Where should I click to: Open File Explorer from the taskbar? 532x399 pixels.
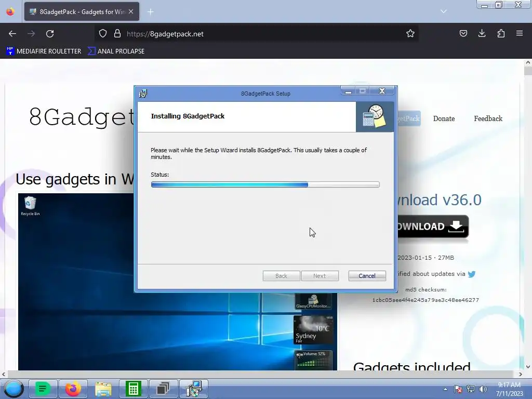(x=103, y=389)
